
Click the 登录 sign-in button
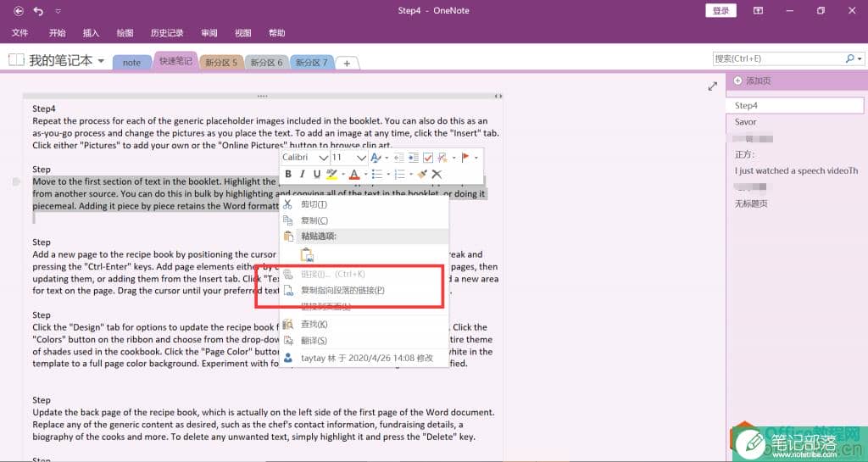(x=721, y=10)
